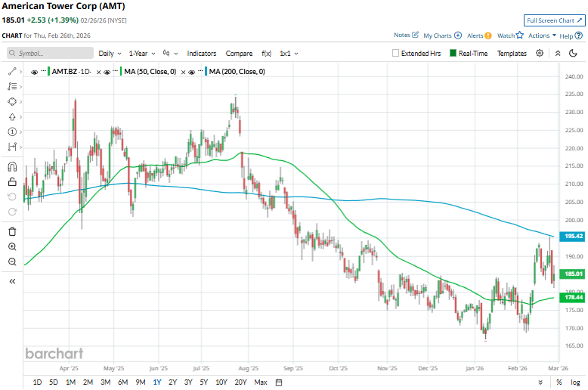This screenshot has width=588, height=390.
Task: Open the 1-Year period dropdown
Action: [x=142, y=54]
